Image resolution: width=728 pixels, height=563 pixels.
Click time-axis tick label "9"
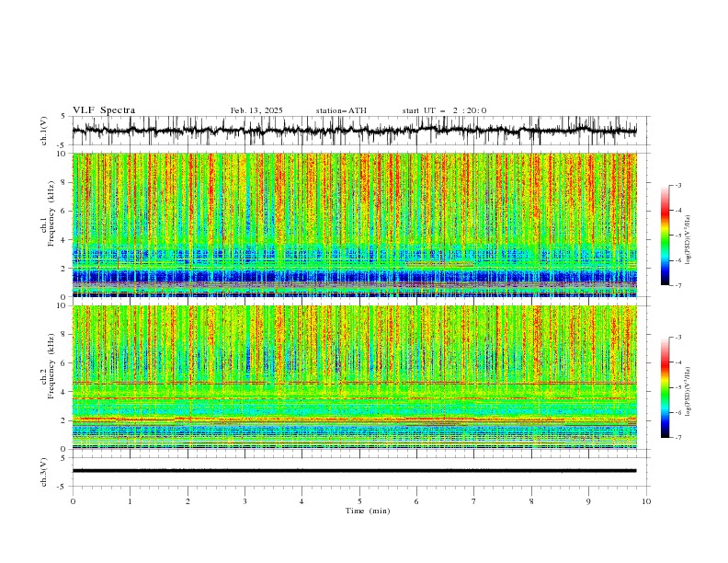(x=588, y=501)
